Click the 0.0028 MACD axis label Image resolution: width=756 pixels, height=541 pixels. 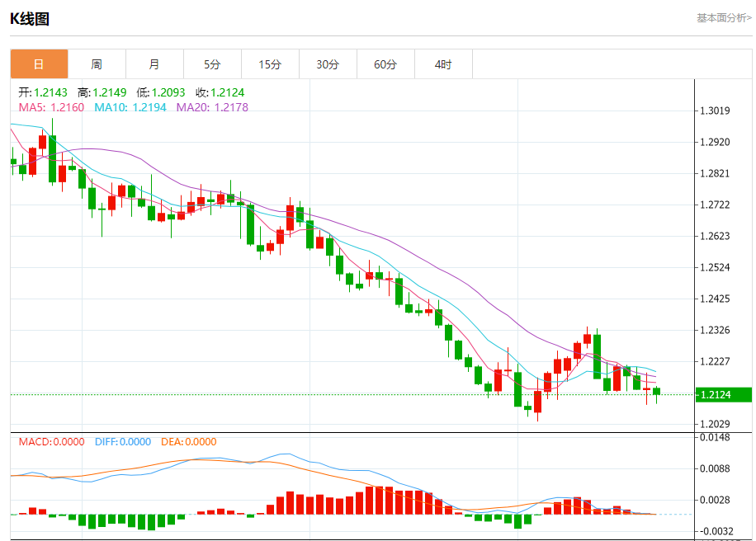[715, 500]
